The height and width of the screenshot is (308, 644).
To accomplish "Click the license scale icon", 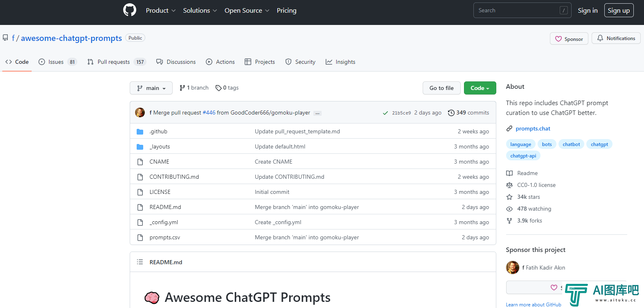I will [x=509, y=185].
